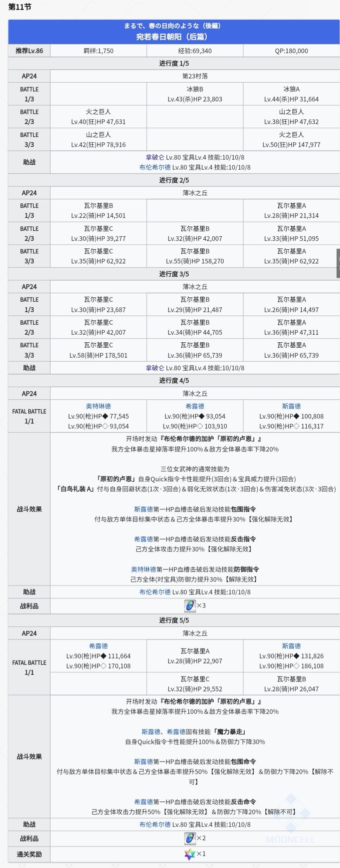
Task: Click 希露德 link in 魔力暴走 description
Action: pos(176,732)
